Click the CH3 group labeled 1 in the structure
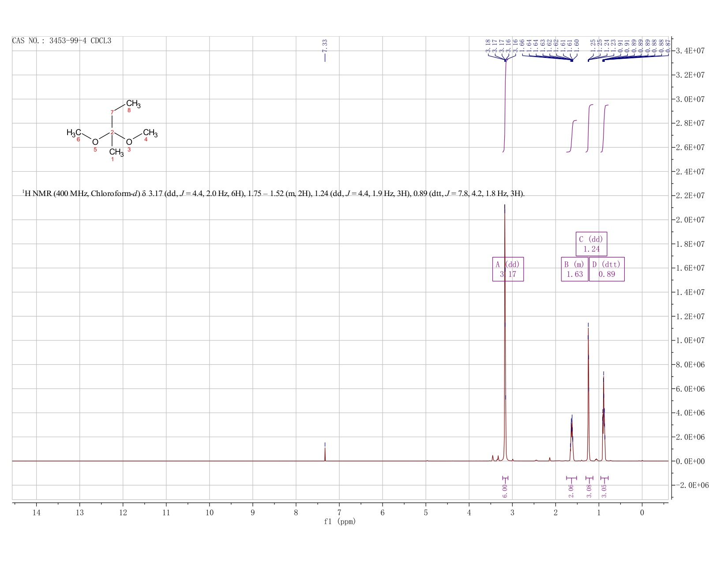The image size is (728, 563). click(116, 153)
